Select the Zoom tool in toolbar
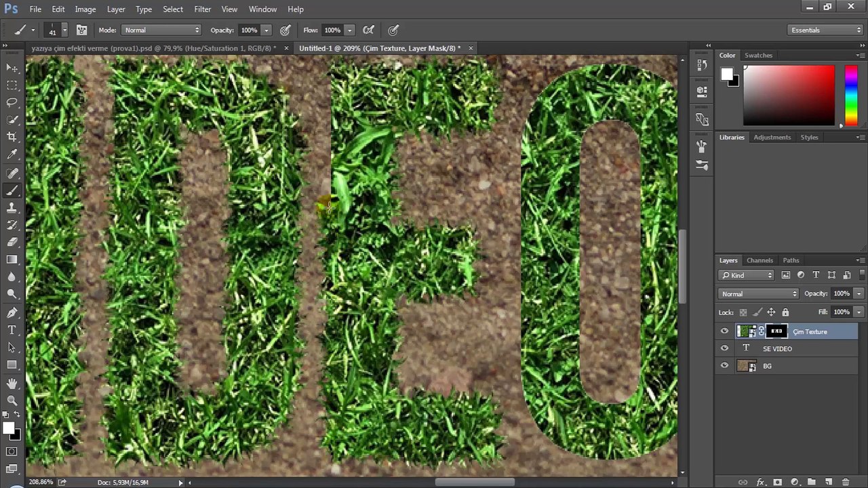Viewport: 868px width, 488px height. click(12, 401)
